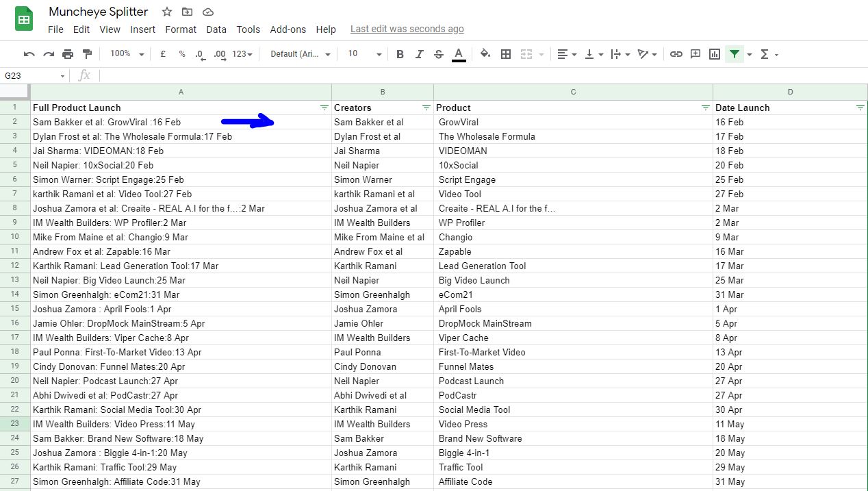Check cloud save status icon
The image size is (868, 491).
click(207, 12)
